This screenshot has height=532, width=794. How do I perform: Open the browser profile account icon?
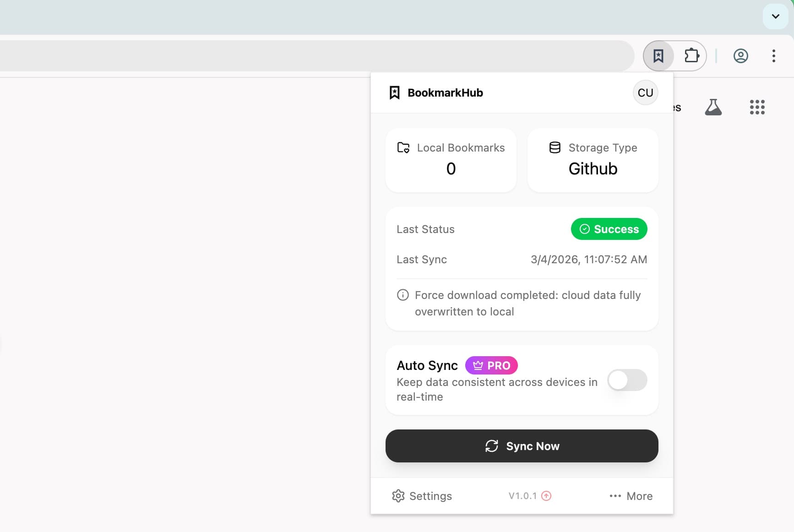740,56
